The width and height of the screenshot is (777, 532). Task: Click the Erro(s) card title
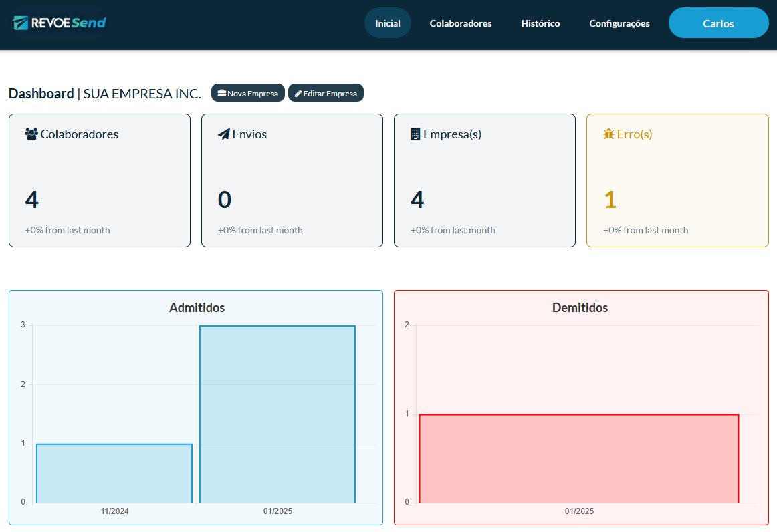635,134
